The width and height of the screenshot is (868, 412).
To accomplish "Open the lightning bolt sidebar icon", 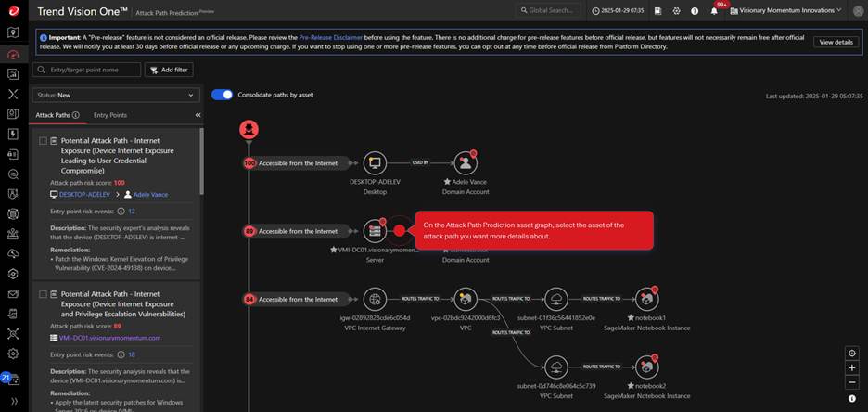I will point(13,134).
